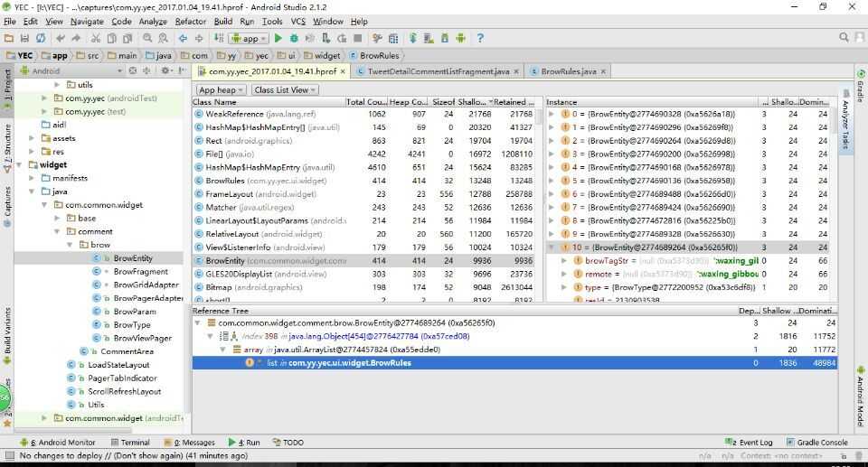Click the Cut scissors icon
Viewport: 868px width, 467px height.
[x=96, y=38]
